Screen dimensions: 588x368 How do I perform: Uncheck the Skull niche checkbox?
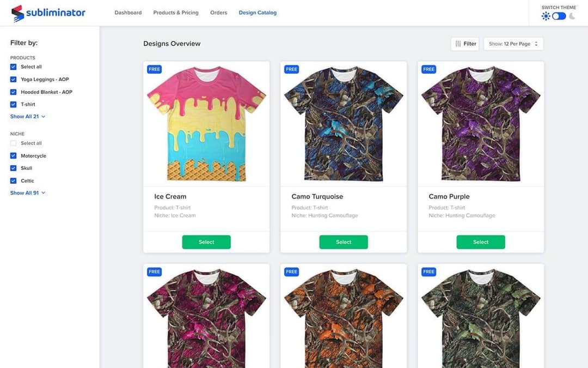[14, 168]
